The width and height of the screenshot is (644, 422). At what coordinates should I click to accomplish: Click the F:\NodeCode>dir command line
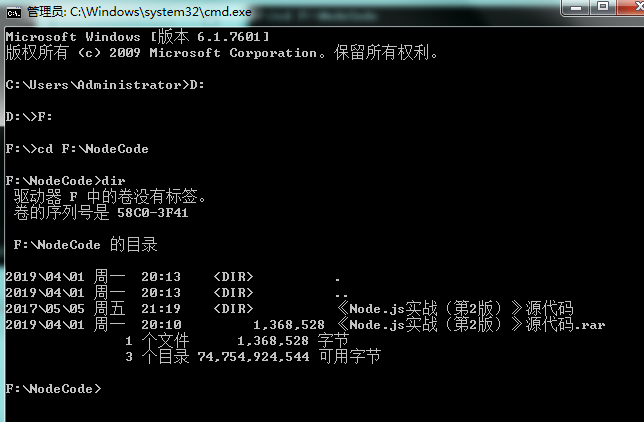[66, 181]
